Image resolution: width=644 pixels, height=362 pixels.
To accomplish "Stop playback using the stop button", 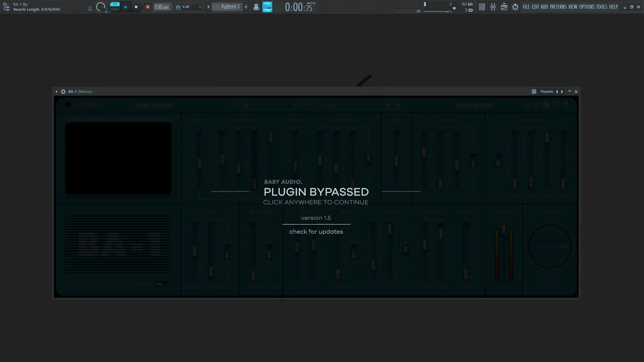I will pos(136,7).
